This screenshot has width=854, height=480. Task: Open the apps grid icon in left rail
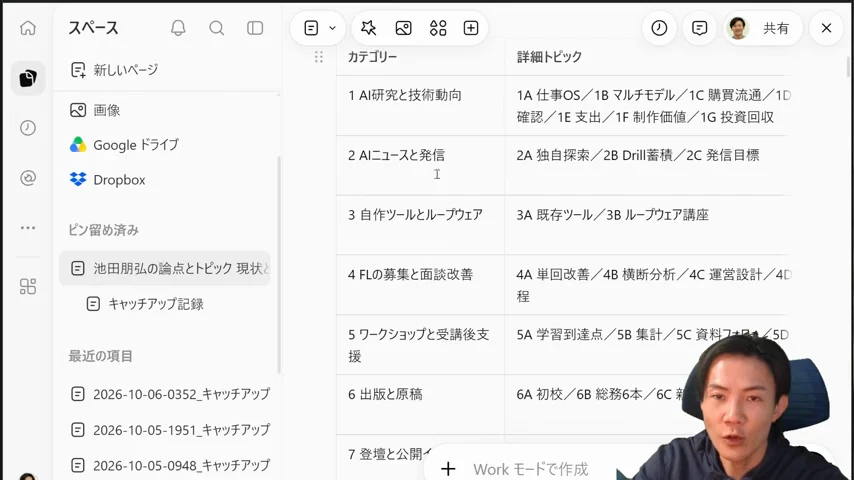coord(28,286)
